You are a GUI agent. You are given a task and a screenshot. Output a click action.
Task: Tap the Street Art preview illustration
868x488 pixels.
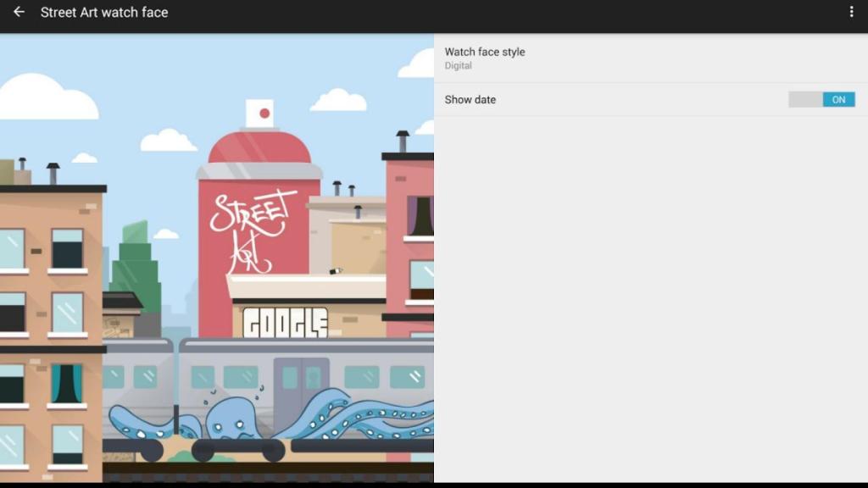(217, 258)
